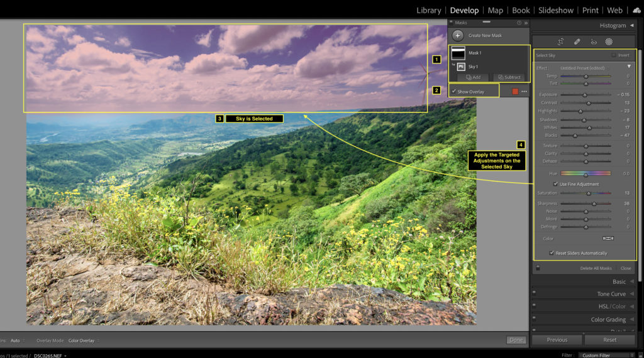This screenshot has width=644, height=358.
Task: Collapse the Masks panel with double-arrow icon
Action: [x=526, y=23]
